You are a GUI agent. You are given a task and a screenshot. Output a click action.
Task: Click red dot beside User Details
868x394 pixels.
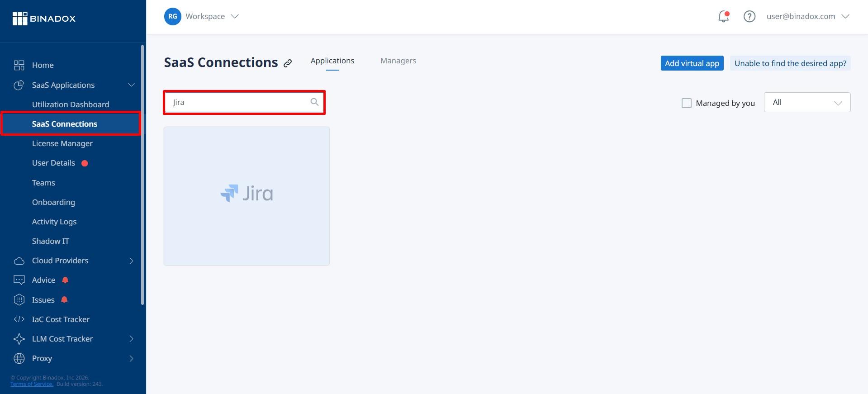coord(85,163)
